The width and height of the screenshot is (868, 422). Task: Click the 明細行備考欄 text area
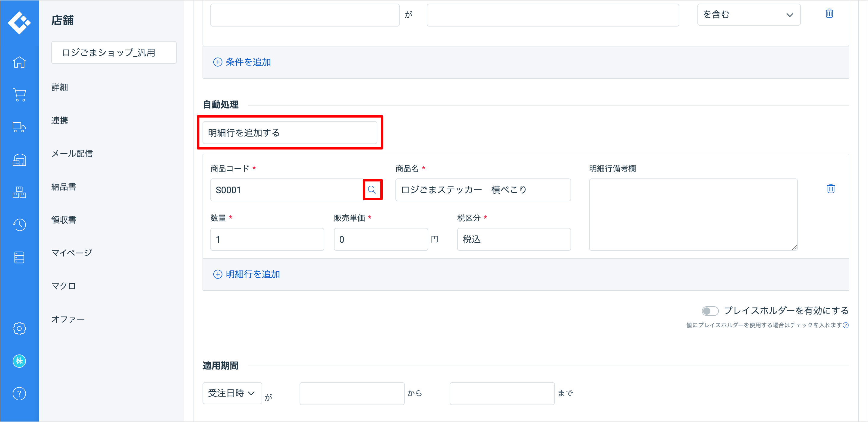click(x=693, y=214)
